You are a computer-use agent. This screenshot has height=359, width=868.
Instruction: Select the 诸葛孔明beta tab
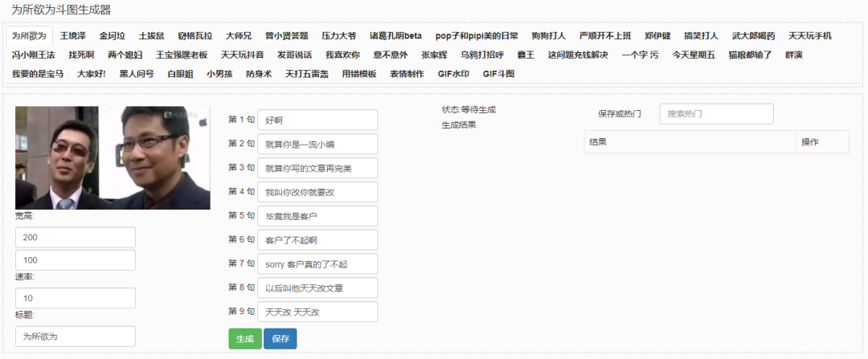(x=395, y=36)
